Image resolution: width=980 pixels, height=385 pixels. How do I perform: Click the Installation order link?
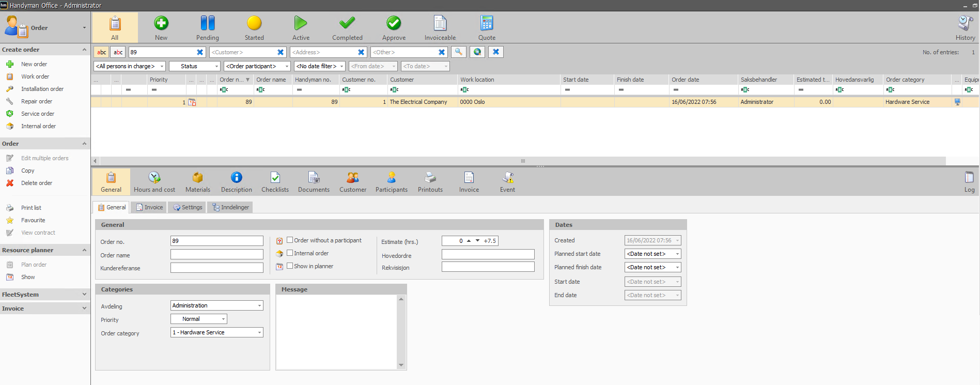42,89
